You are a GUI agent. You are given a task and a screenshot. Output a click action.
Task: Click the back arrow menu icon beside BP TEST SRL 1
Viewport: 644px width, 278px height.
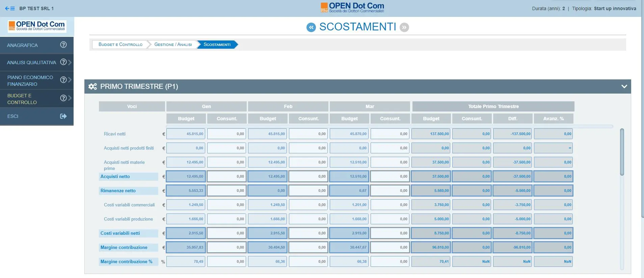[x=10, y=8]
